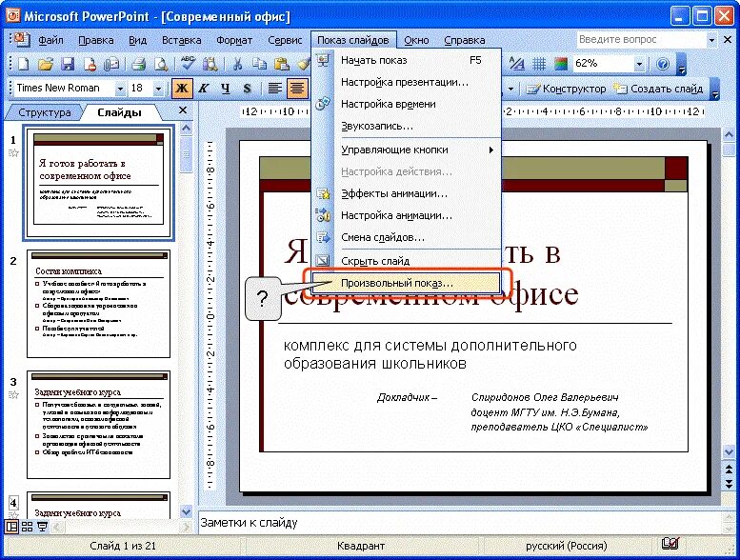This screenshot has height=560, width=740.
Task: Click the Start Show menu icon
Action: tap(323, 60)
